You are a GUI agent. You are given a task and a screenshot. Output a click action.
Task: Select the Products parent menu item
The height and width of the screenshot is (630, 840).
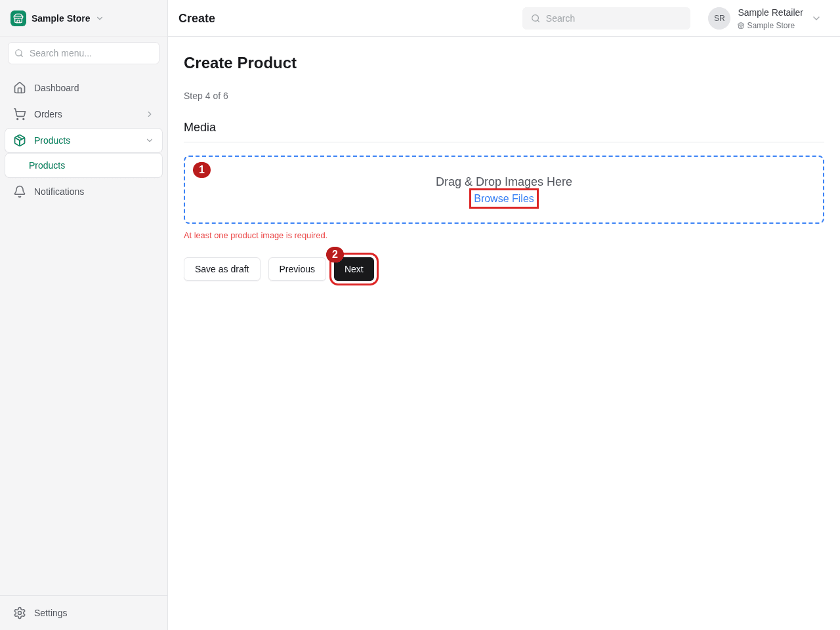tap(84, 140)
